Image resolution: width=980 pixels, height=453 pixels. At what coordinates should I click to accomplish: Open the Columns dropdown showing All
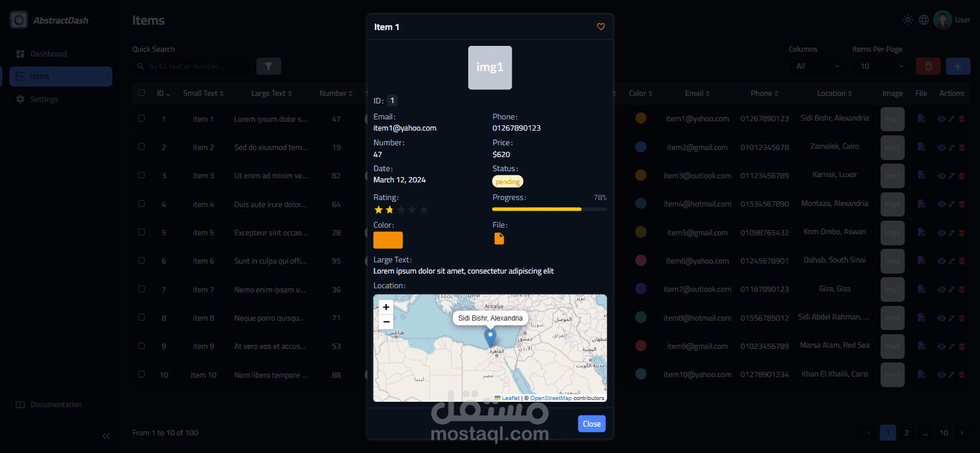(x=818, y=66)
